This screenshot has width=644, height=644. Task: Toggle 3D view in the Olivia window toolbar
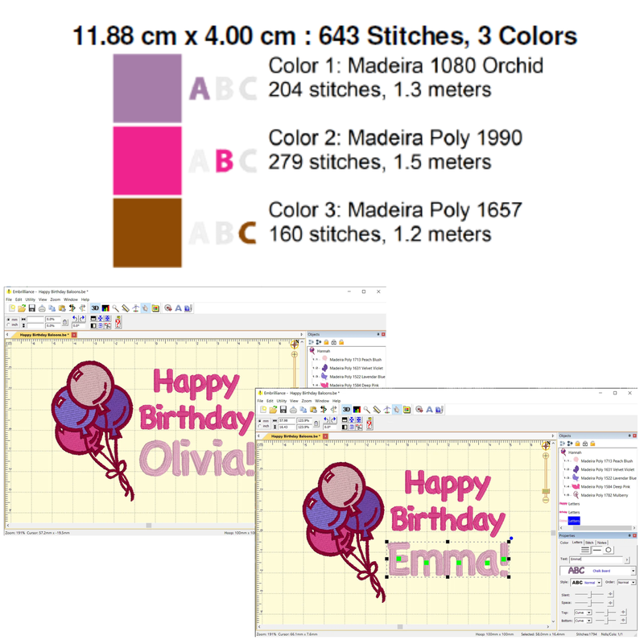tap(95, 308)
